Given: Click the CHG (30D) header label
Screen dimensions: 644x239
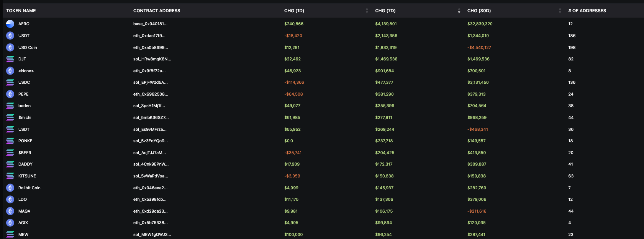Looking at the screenshot, I should point(479,11).
